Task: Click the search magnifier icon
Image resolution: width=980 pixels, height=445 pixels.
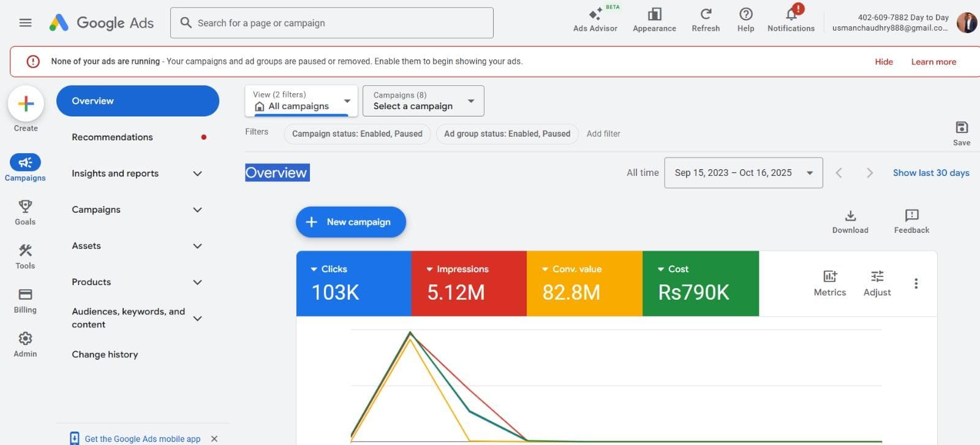Action: click(x=186, y=23)
